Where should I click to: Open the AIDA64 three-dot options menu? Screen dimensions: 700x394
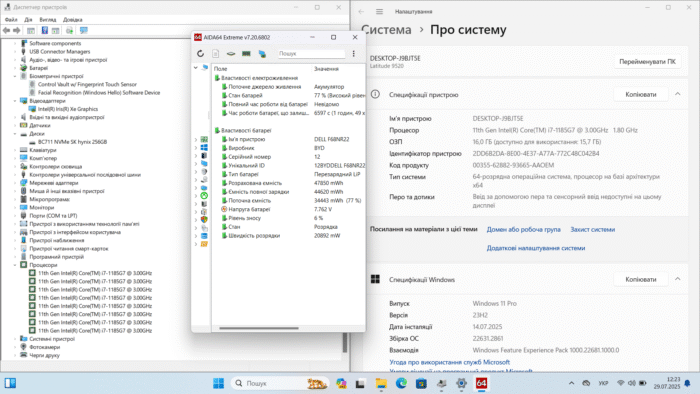[354, 54]
